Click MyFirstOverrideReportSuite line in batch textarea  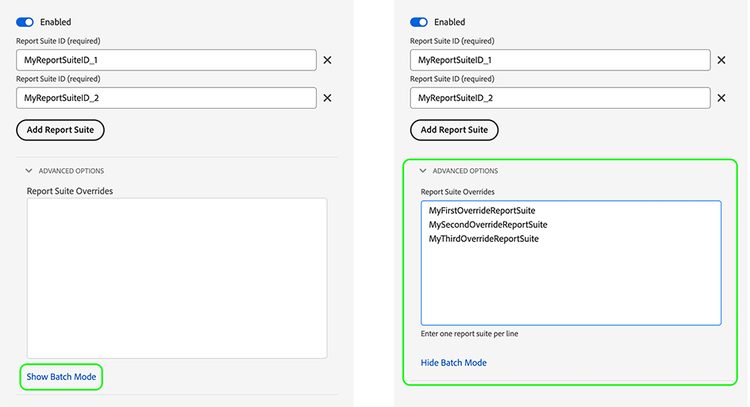click(483, 211)
